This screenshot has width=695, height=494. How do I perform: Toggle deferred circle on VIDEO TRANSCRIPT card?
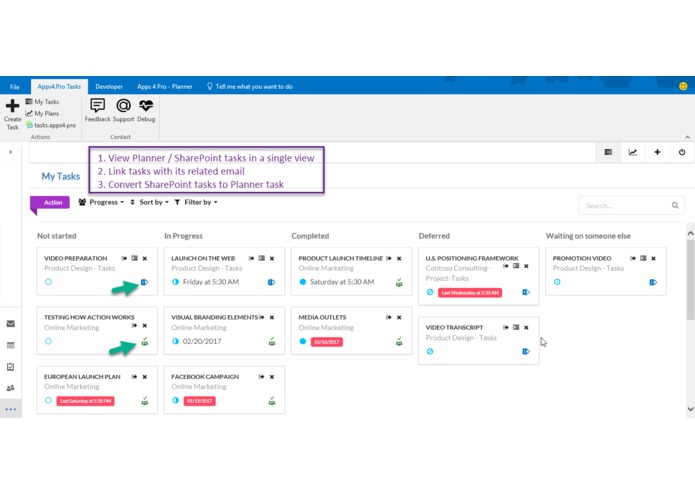click(430, 351)
